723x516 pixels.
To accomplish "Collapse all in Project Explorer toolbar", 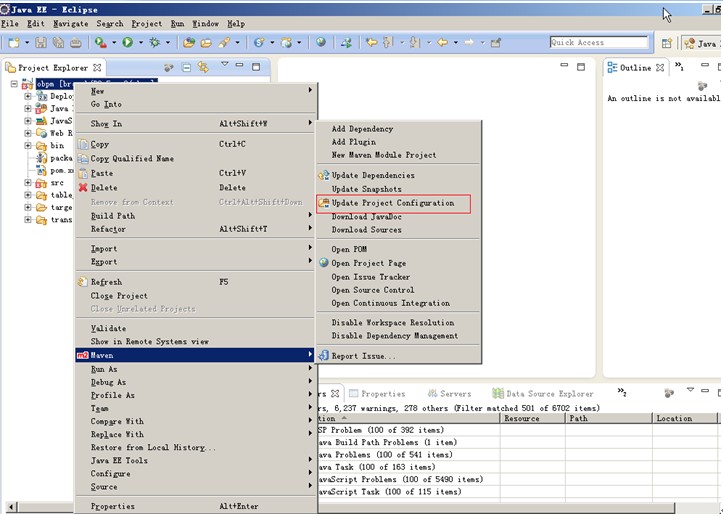I will pyautogui.click(x=186, y=68).
